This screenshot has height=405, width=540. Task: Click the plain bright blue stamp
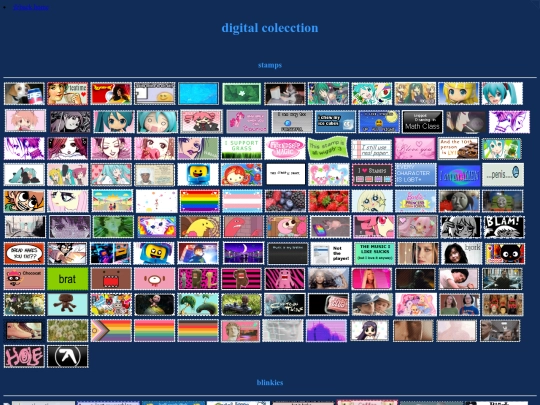coord(198,93)
